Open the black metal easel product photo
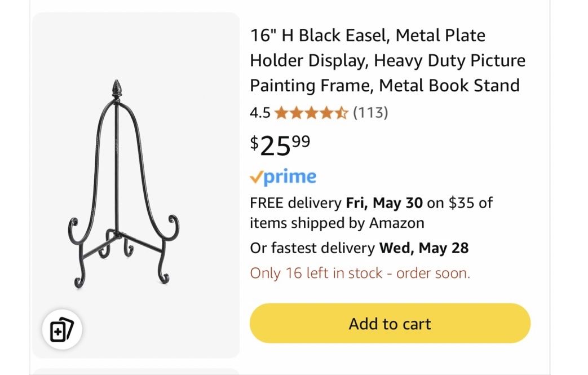The image size is (588, 375). [x=123, y=184]
